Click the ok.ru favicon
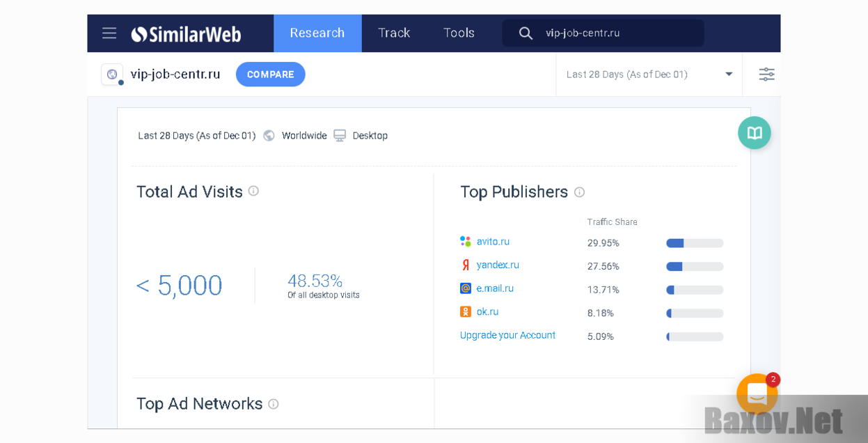868x443 pixels. (x=466, y=312)
